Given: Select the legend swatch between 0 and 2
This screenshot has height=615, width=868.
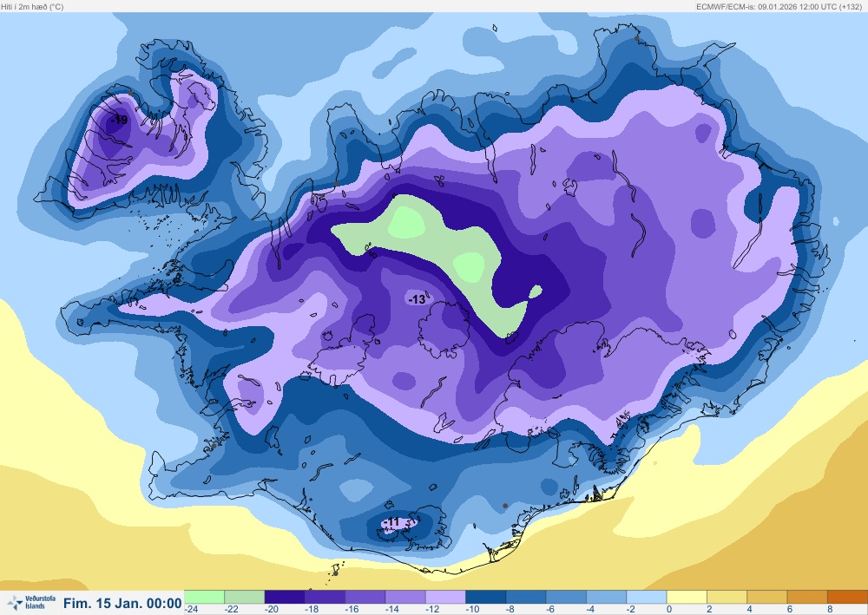Looking at the screenshot, I should point(687,597).
